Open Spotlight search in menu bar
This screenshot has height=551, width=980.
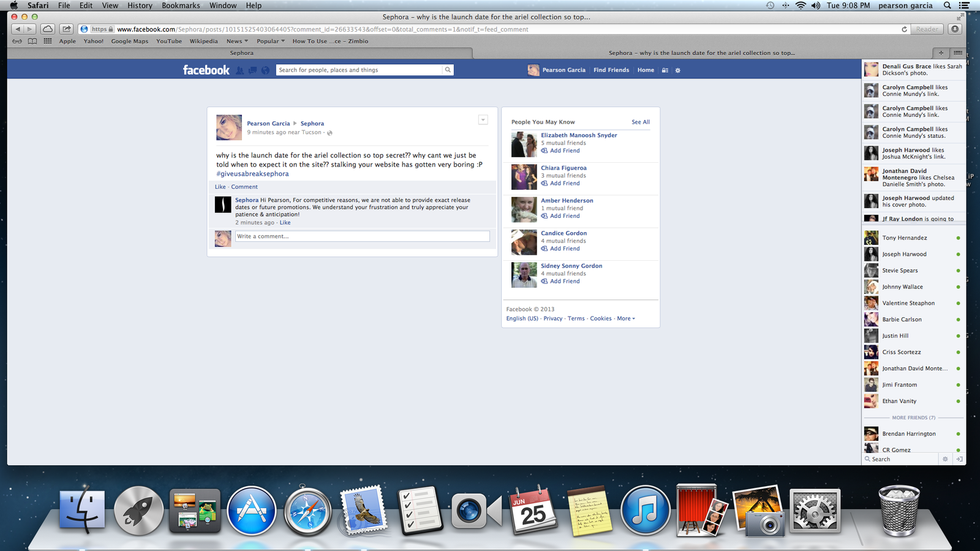(x=947, y=6)
